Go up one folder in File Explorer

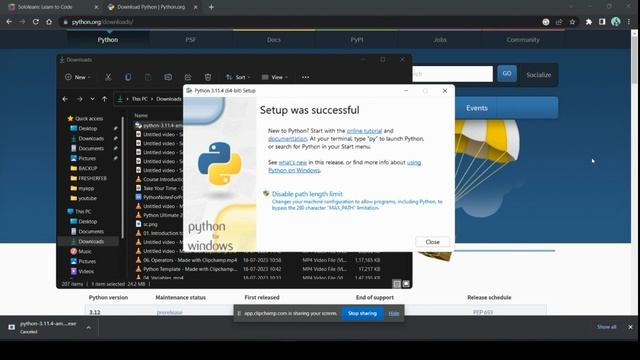(x=104, y=99)
